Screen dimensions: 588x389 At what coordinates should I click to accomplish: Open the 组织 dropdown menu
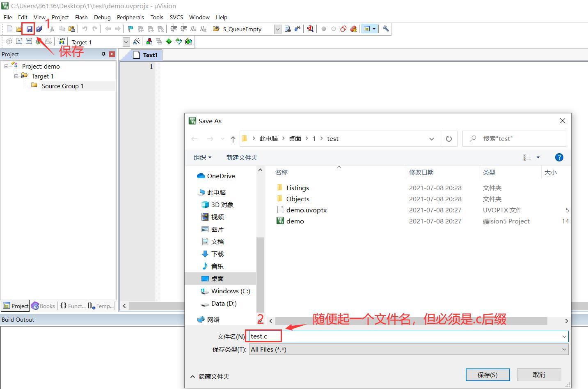pyautogui.click(x=202, y=157)
